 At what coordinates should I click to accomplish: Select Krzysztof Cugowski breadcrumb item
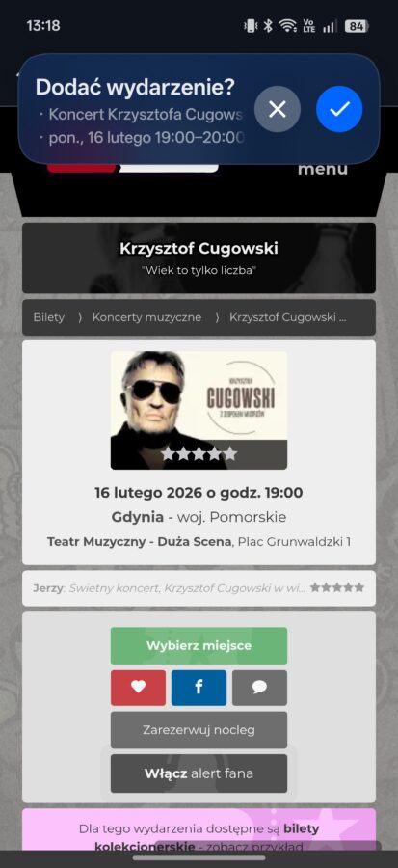pyautogui.click(x=288, y=317)
